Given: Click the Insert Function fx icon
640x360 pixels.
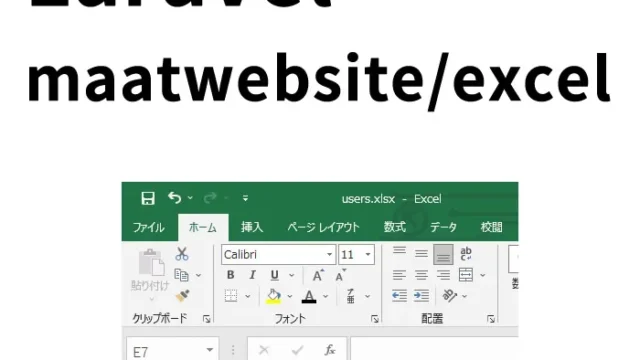Looking at the screenshot, I should pyautogui.click(x=330, y=350).
